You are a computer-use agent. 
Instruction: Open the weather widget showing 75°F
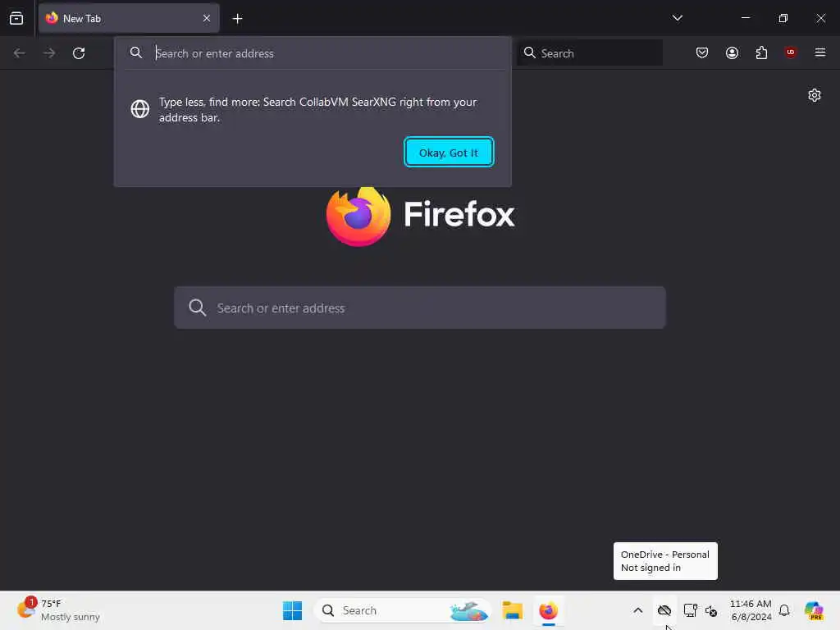[59, 610]
